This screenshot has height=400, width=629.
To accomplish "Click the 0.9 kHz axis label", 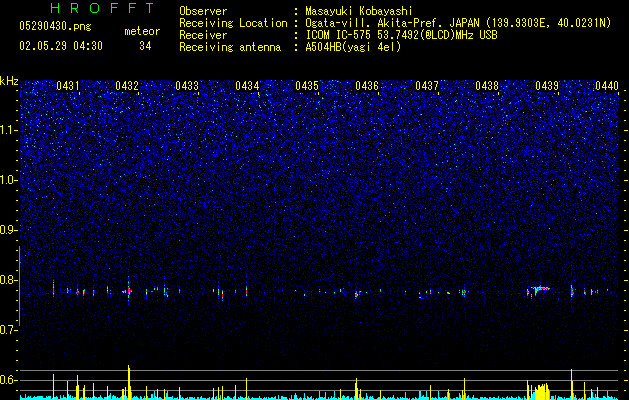I will 9,230.
